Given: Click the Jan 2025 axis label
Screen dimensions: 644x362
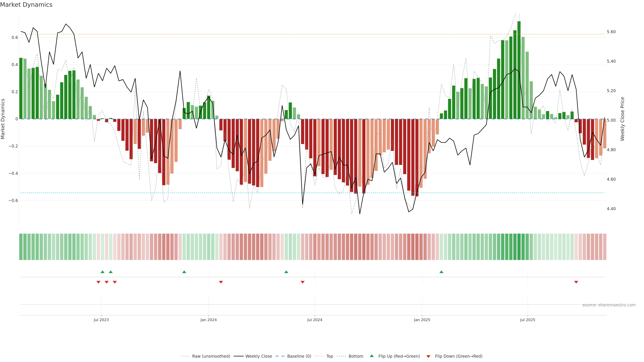Looking at the screenshot, I should pyautogui.click(x=422, y=320).
